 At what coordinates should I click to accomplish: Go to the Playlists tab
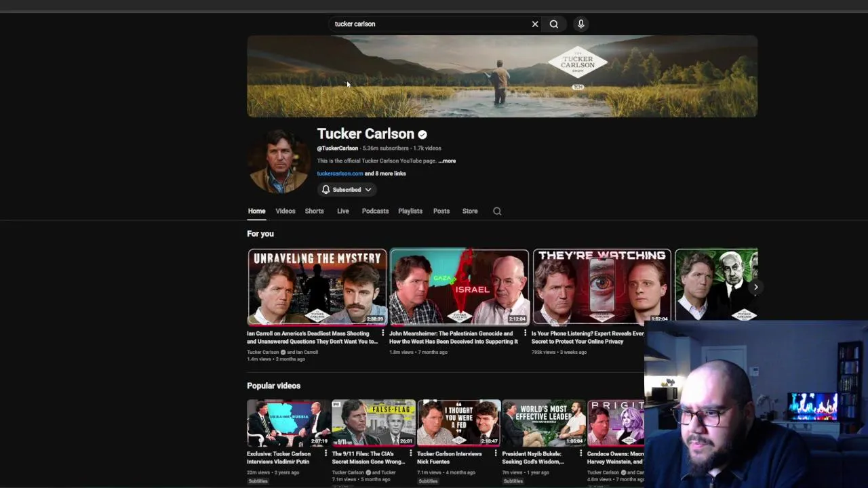point(410,211)
